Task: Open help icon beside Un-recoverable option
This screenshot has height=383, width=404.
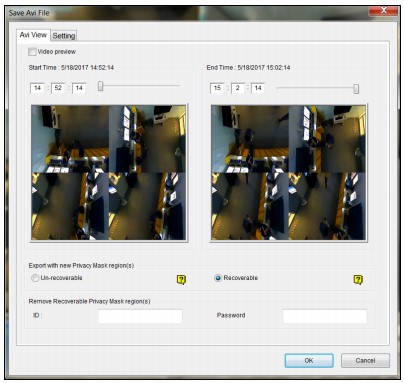Action: 181,279
